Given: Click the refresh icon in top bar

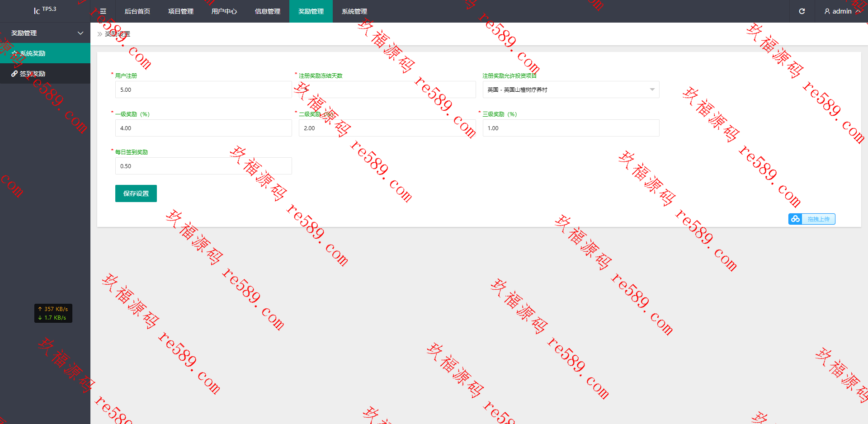Looking at the screenshot, I should 802,11.
